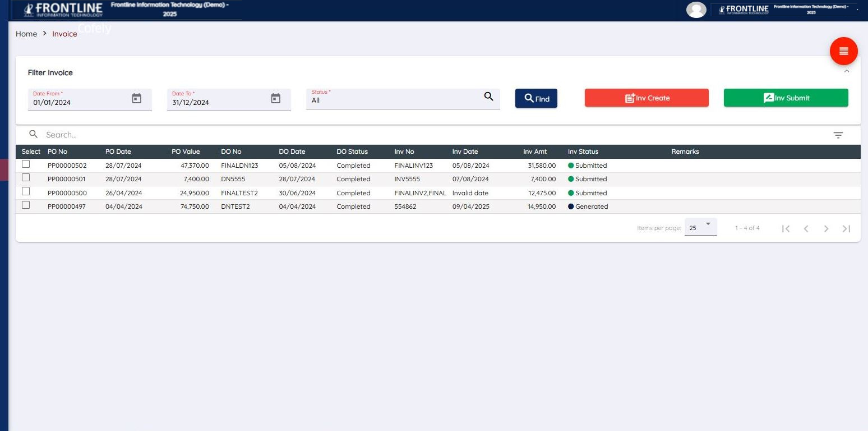
Task: Open the Date From calendar picker
Action: [136, 98]
